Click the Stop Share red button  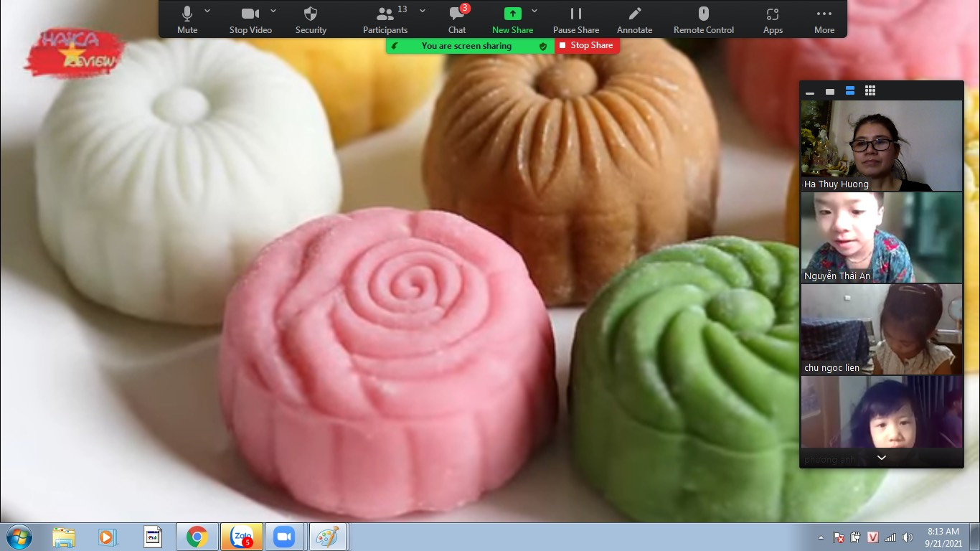tap(587, 45)
